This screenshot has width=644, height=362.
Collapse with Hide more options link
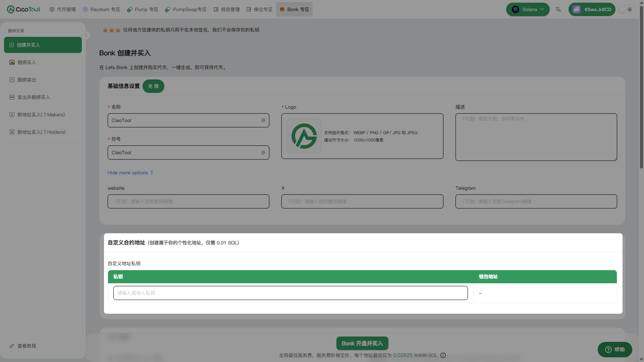point(130,173)
